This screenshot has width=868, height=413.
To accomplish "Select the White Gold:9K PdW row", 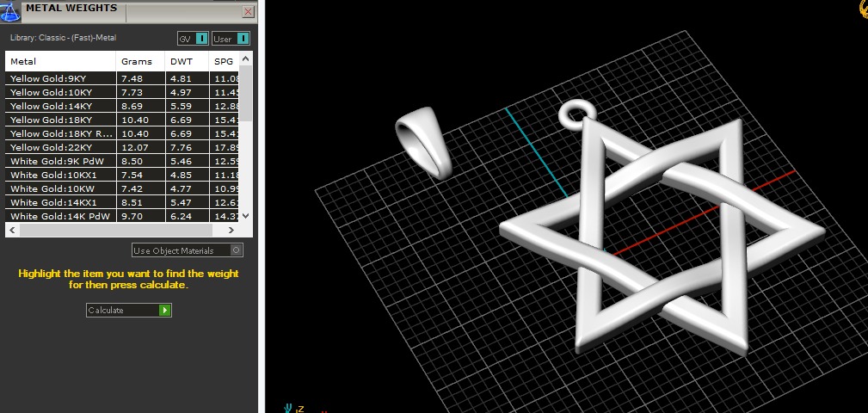I will 122,161.
